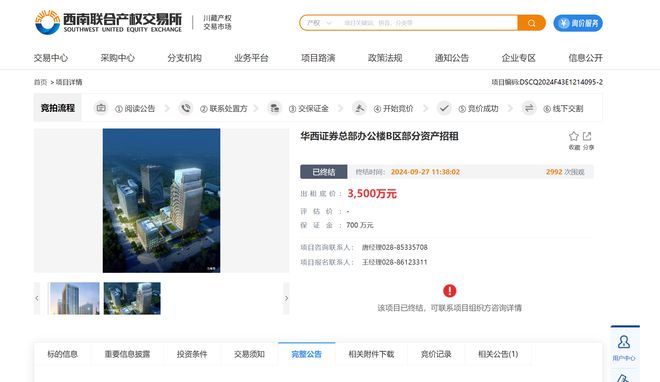Click the 该项目已终结 notice text
Image resolution: width=660 pixels, height=382 pixels.
tap(450, 308)
